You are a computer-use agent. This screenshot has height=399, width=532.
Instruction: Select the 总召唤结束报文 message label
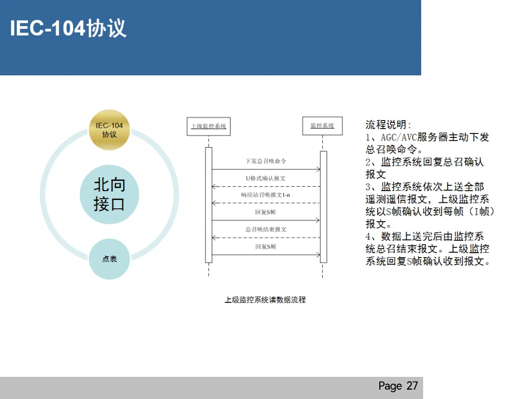(266, 228)
